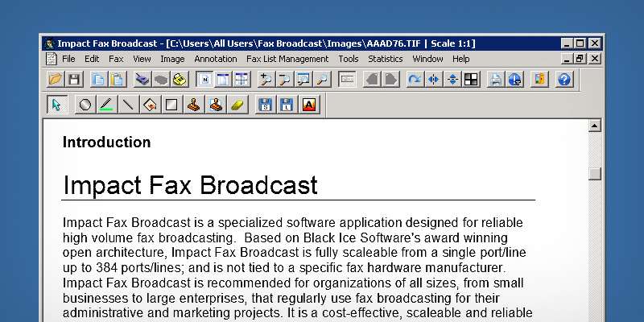644x322 pixels.
Task: Click the Open folder toolbar icon
Action: (56, 79)
